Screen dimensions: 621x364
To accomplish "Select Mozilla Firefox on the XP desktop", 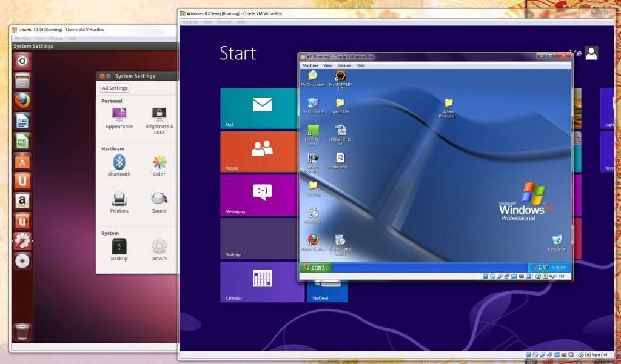I will pos(313,243).
